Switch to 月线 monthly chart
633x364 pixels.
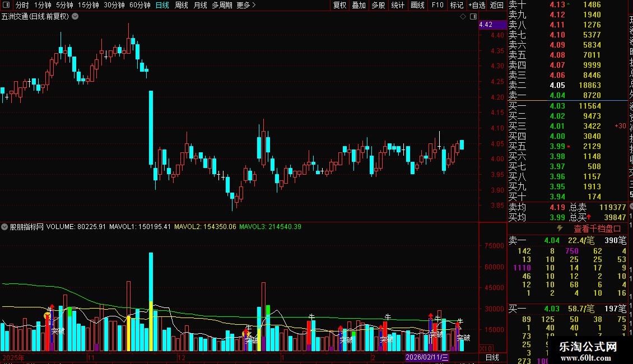200,5
